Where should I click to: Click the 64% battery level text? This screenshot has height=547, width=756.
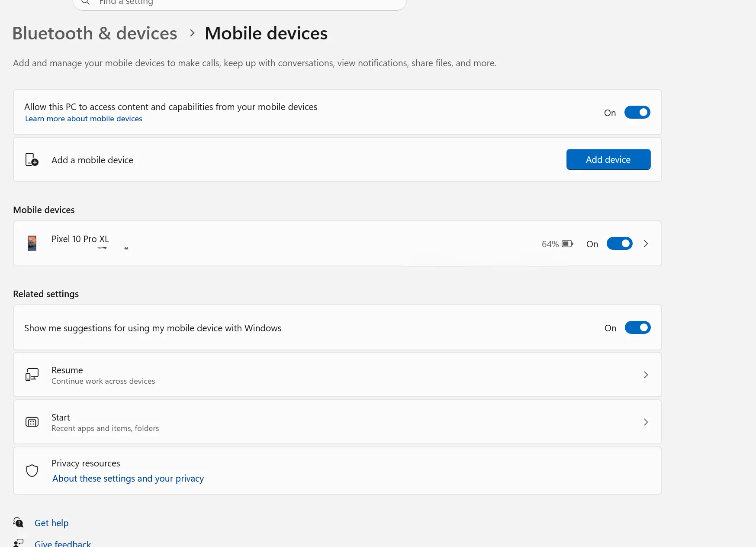550,244
